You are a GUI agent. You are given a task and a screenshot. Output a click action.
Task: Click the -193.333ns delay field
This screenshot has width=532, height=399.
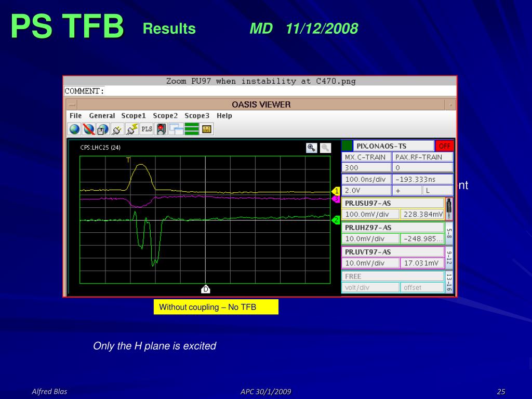click(x=423, y=179)
